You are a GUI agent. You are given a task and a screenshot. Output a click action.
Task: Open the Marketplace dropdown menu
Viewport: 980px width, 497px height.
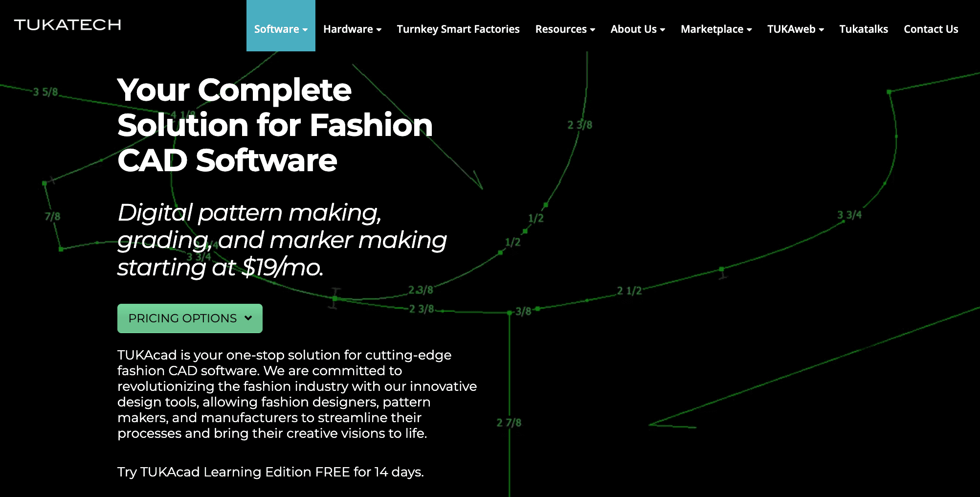point(716,29)
